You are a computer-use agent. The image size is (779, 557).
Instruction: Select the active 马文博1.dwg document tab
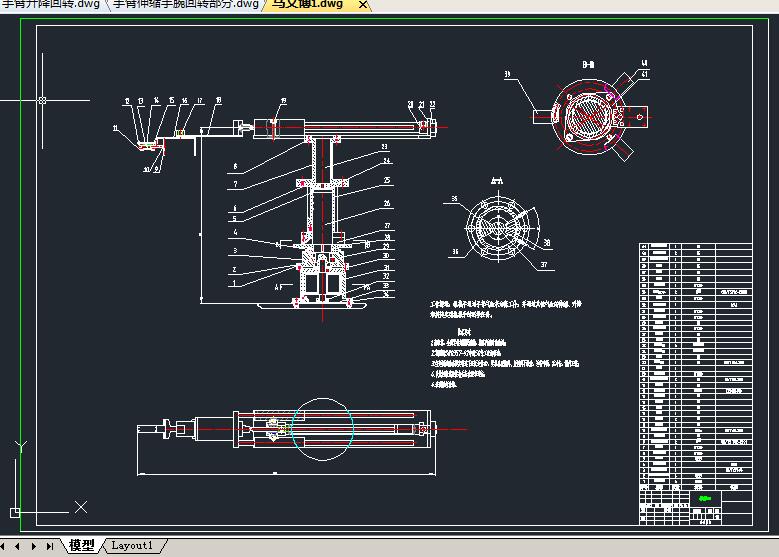(x=308, y=4)
